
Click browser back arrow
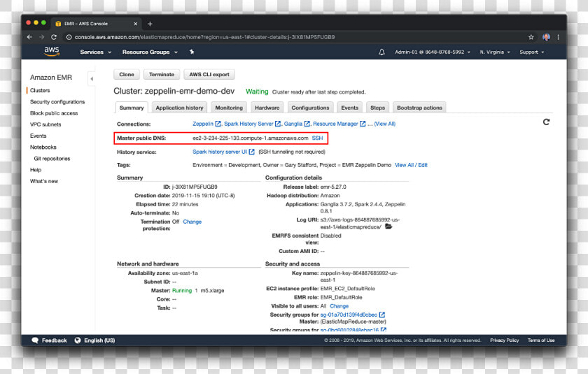point(29,37)
